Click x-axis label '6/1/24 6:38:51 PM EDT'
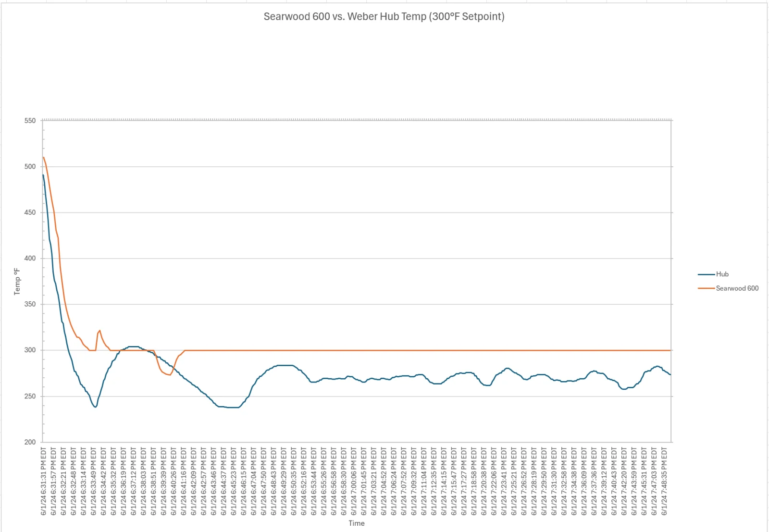 tap(153, 482)
